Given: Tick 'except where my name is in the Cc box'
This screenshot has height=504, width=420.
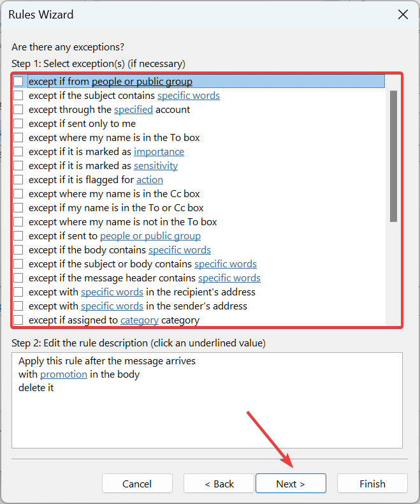Looking at the screenshot, I should 18,193.
